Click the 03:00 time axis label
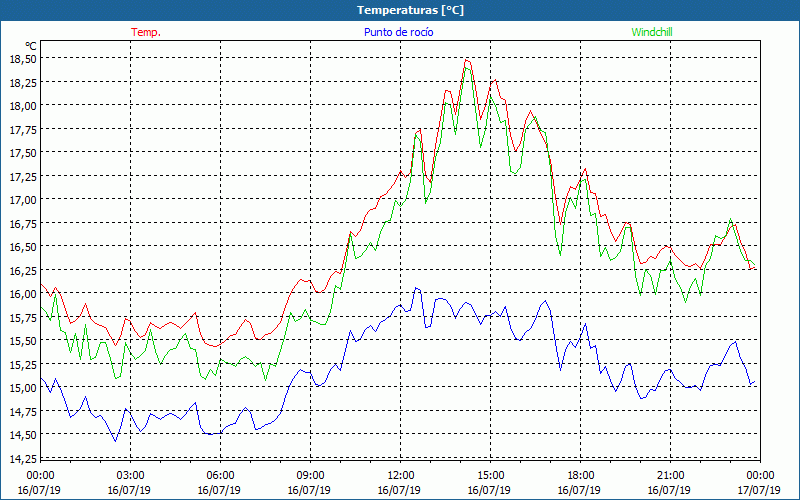This screenshot has height=500, width=800. coord(131,476)
